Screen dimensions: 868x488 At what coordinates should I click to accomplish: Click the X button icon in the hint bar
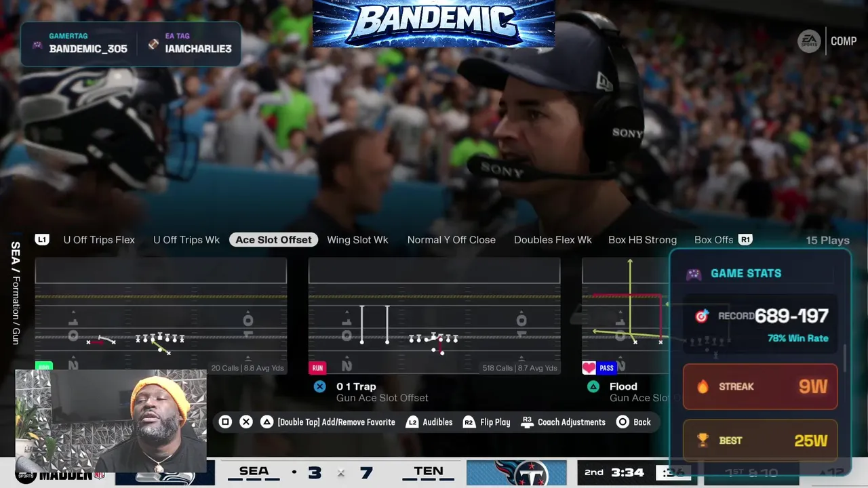[x=246, y=422]
